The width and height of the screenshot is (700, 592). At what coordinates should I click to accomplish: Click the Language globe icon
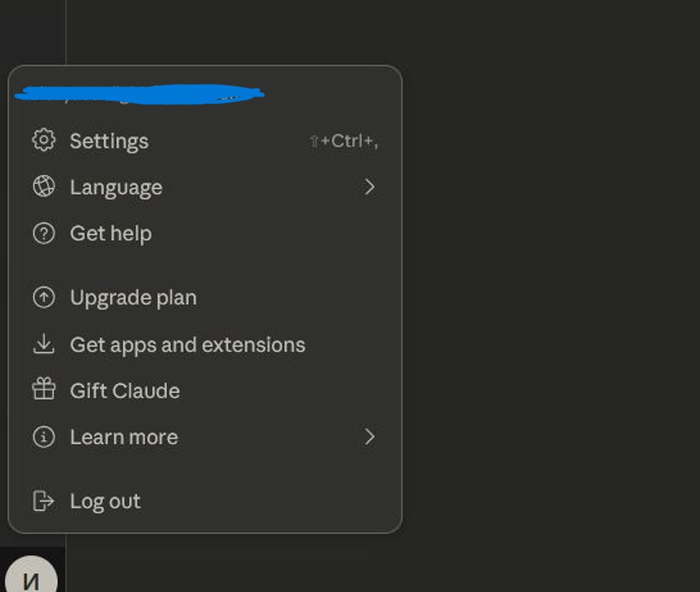pos(43,187)
